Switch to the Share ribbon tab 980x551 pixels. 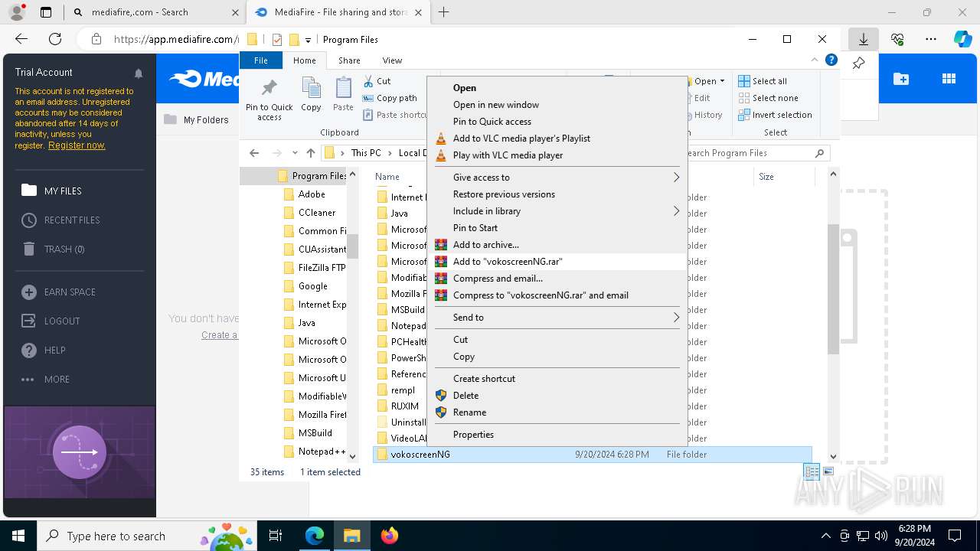click(x=349, y=60)
